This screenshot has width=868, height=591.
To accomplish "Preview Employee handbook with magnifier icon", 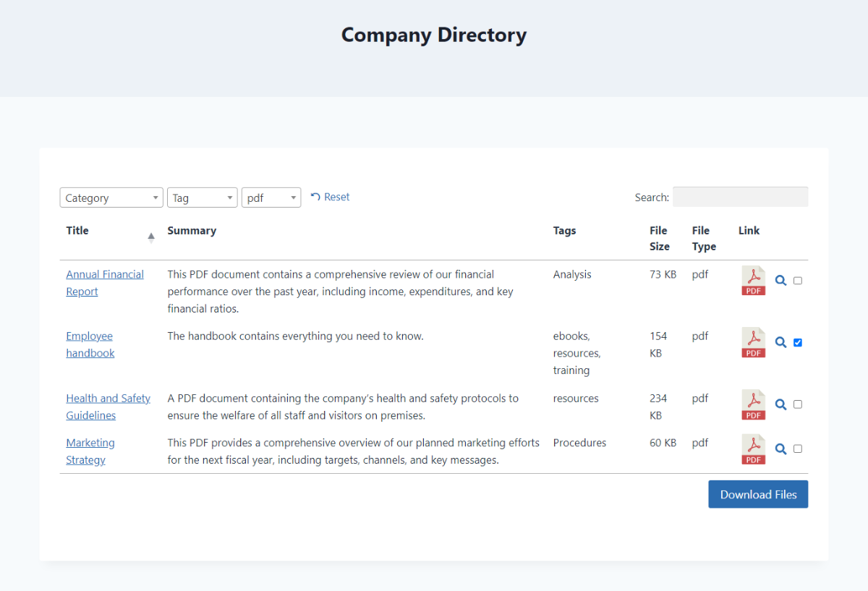I will tap(780, 342).
